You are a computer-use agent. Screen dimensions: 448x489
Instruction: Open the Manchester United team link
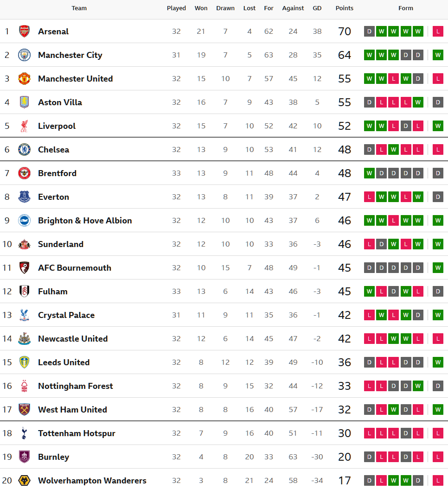(75, 79)
